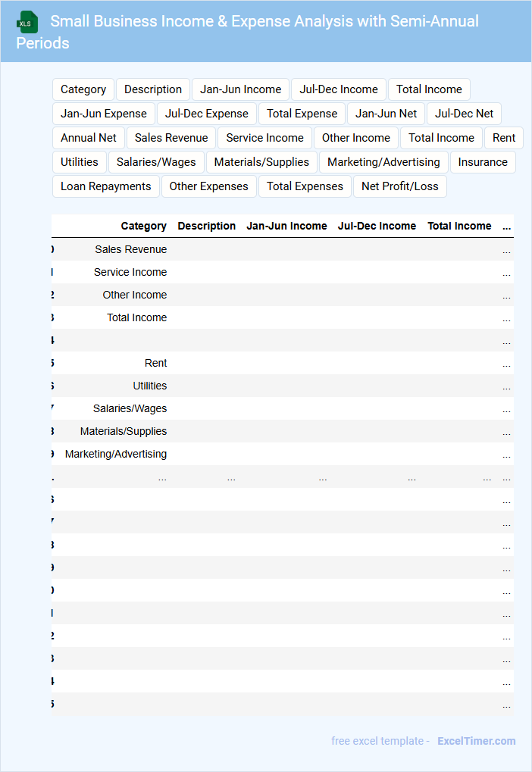Select the Description tag button

pos(153,89)
